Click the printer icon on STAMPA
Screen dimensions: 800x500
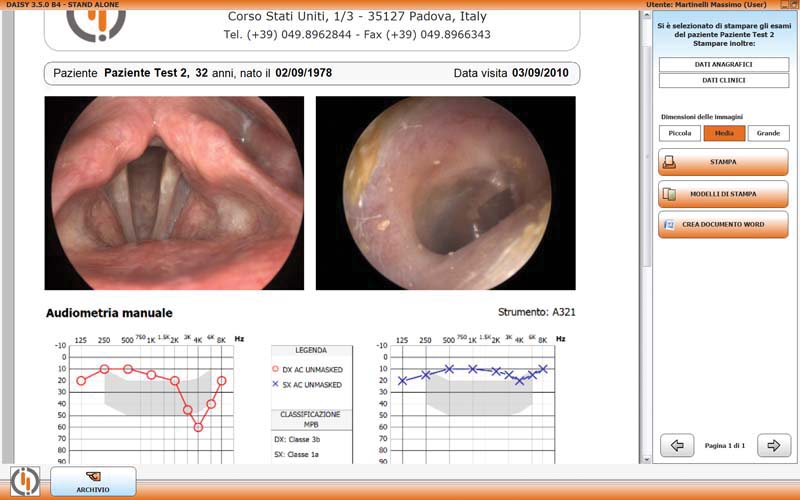point(671,161)
